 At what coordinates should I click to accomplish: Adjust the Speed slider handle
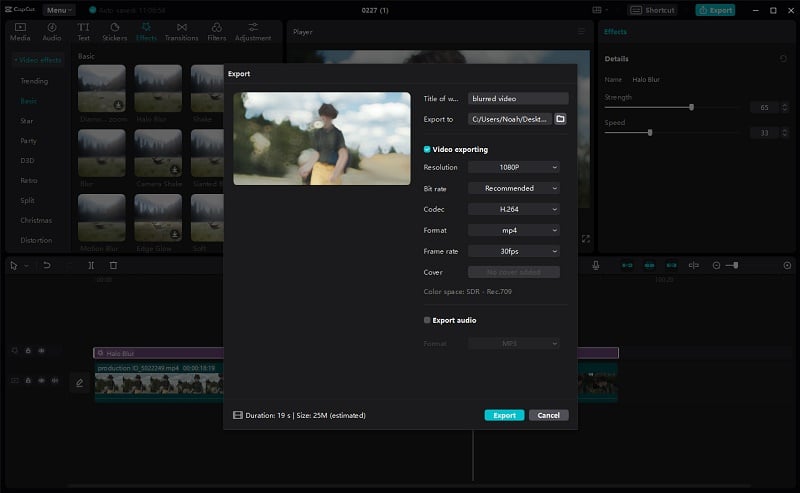(x=649, y=133)
